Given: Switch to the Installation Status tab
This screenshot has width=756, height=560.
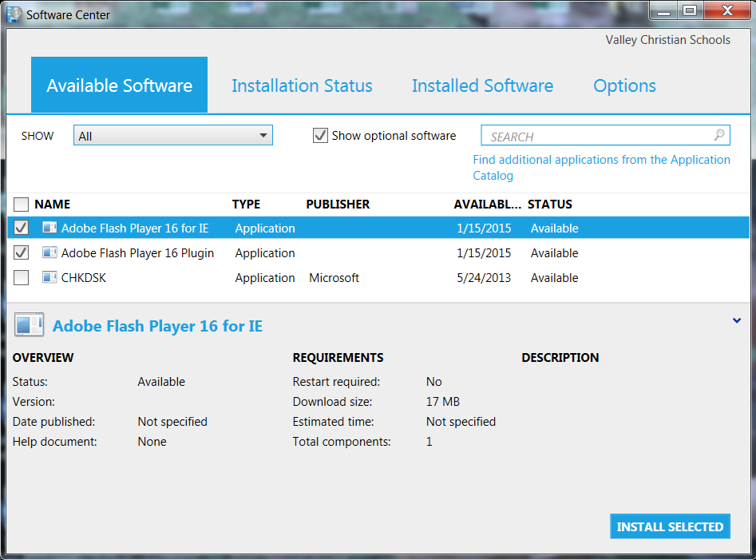Looking at the screenshot, I should click(302, 86).
